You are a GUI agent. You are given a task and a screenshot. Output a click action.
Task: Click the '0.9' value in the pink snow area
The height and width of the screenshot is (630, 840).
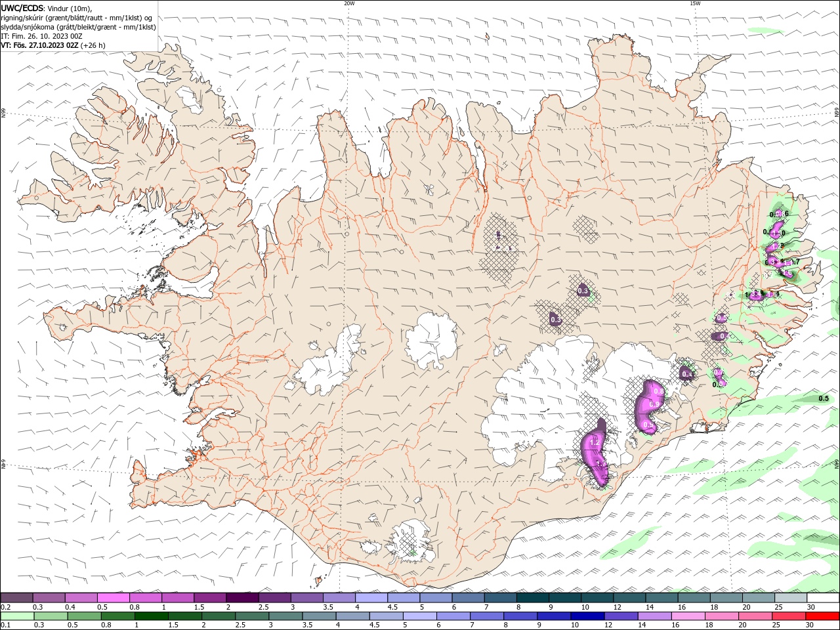coord(654,404)
